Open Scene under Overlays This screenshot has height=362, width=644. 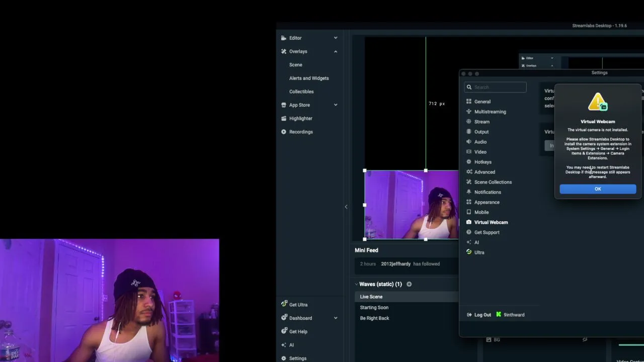pyautogui.click(x=296, y=65)
